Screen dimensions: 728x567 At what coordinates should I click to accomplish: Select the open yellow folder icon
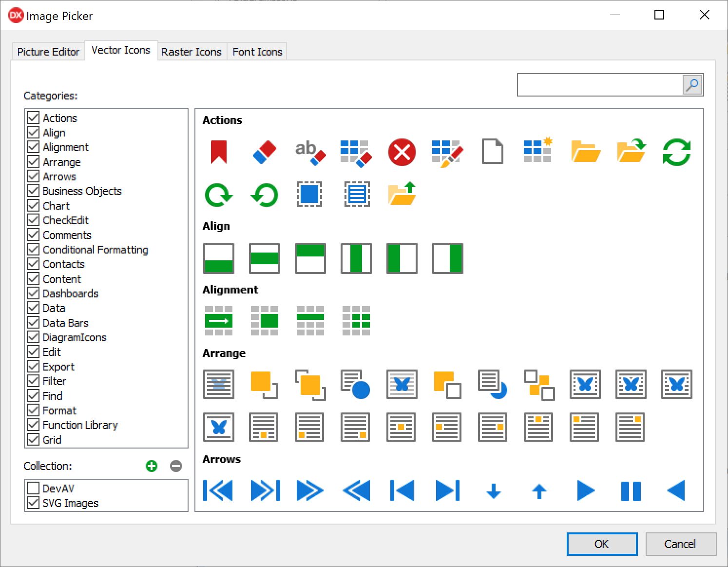[585, 152]
